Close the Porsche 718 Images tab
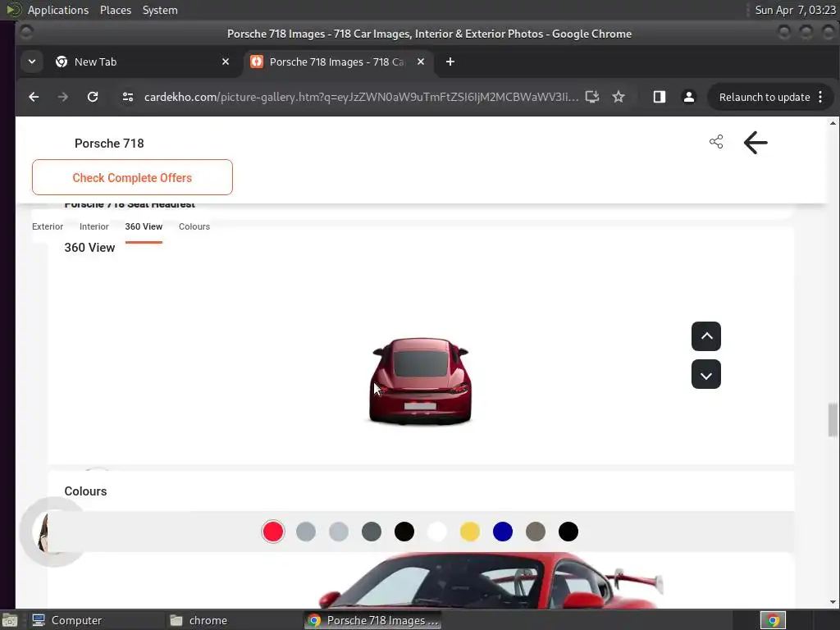 (x=421, y=62)
